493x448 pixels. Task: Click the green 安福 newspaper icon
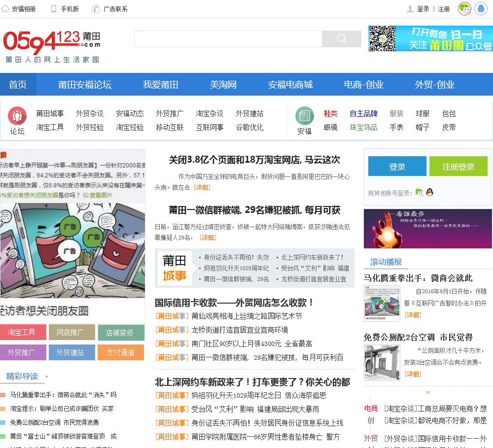pyautogui.click(x=304, y=116)
